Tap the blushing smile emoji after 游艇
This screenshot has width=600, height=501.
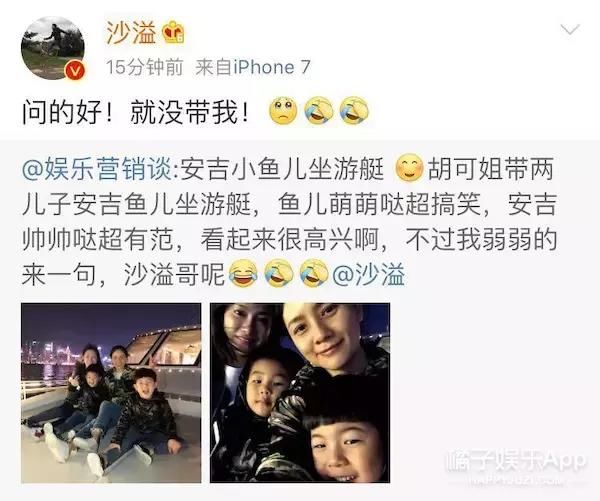(409, 168)
